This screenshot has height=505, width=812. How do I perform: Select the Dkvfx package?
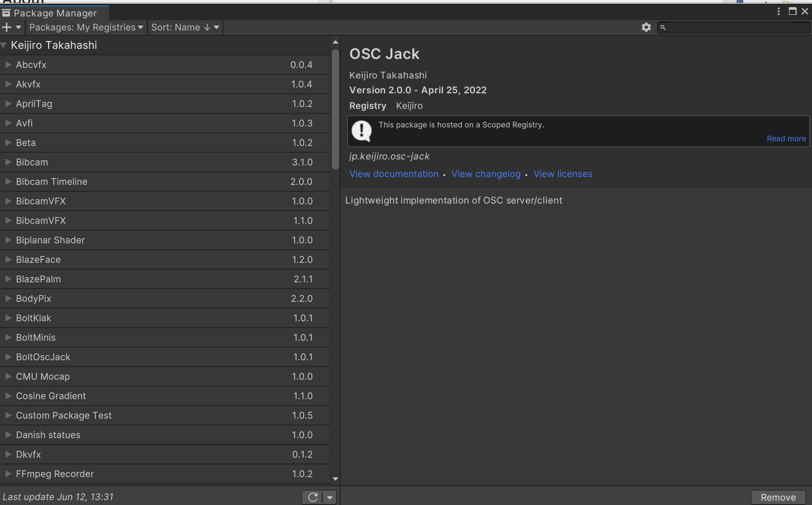click(x=165, y=454)
